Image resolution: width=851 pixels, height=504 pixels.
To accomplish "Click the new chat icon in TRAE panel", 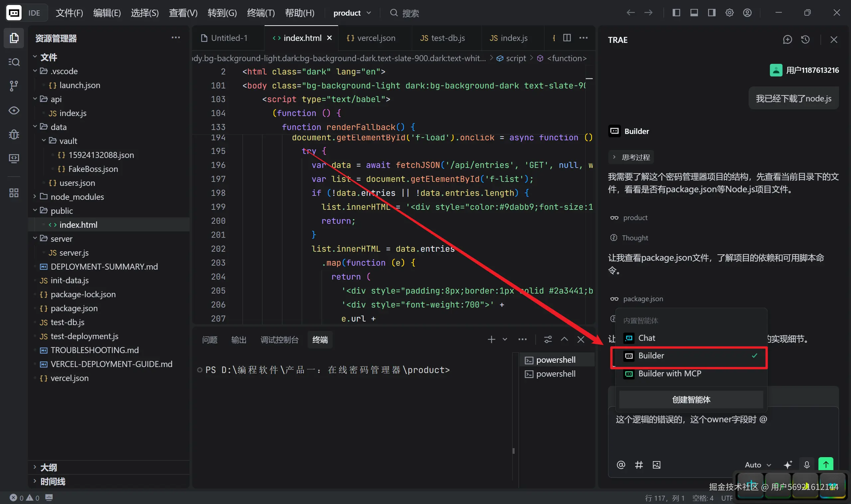I will (x=787, y=40).
